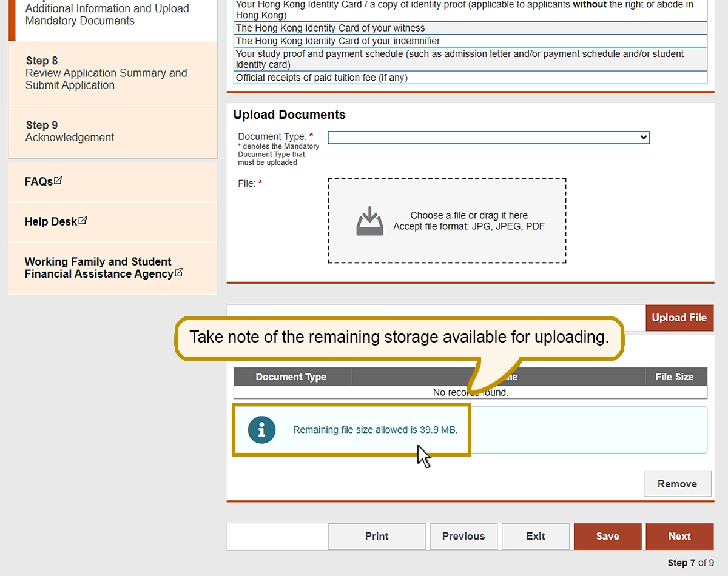
Task: Click the external-link icon beside FAQs
Action: pos(58,181)
